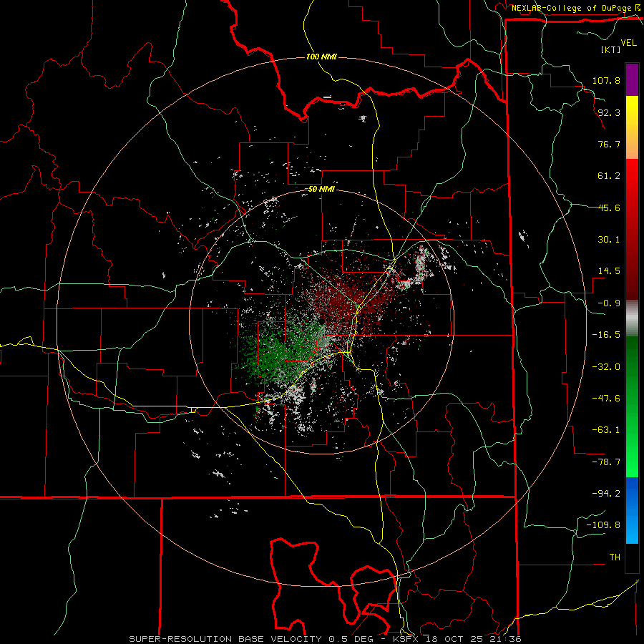The width and height of the screenshot is (644, 644).
Task: Select the -109.8 legend value
Action: click(x=603, y=525)
